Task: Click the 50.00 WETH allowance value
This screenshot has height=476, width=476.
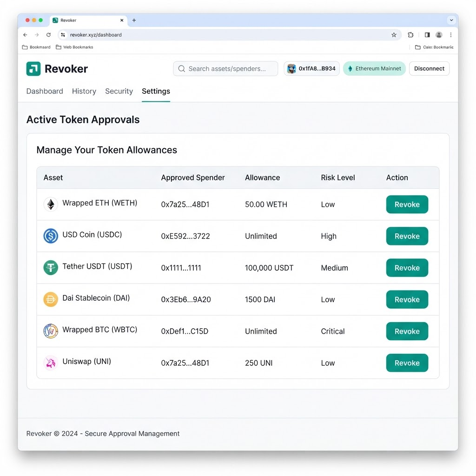Action: point(266,205)
